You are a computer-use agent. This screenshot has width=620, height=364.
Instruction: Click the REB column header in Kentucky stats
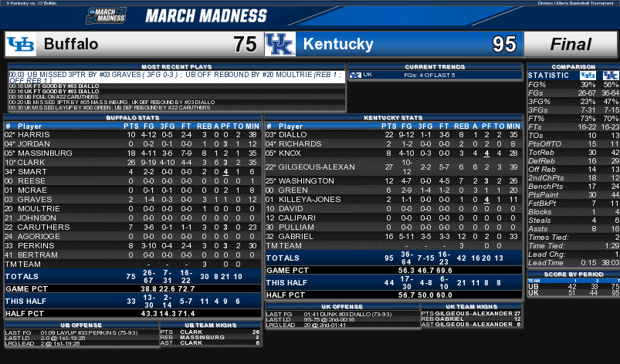tap(461, 126)
